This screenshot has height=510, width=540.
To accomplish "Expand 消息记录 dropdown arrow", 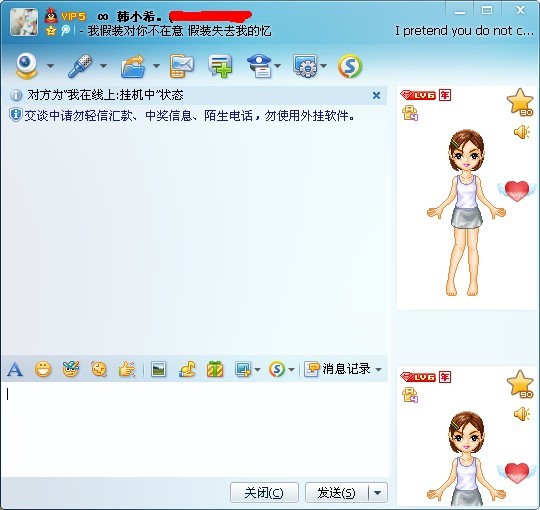I will click(x=378, y=370).
